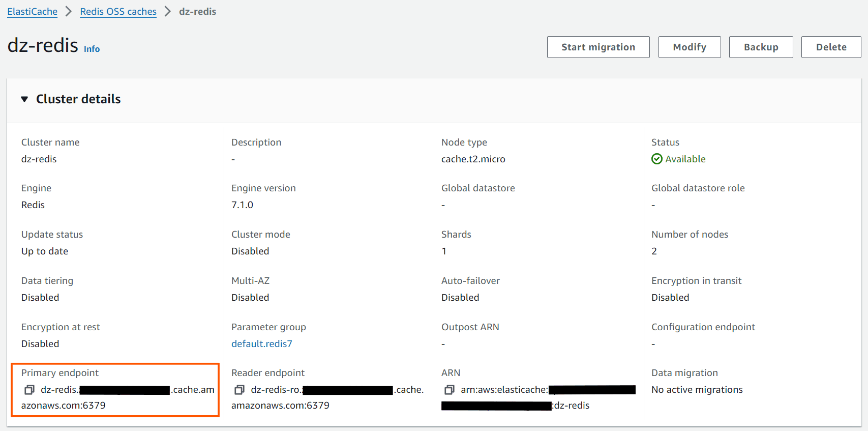Click the Primary endpoint label
Viewport: 868px width, 431px height.
pyautogui.click(x=60, y=372)
